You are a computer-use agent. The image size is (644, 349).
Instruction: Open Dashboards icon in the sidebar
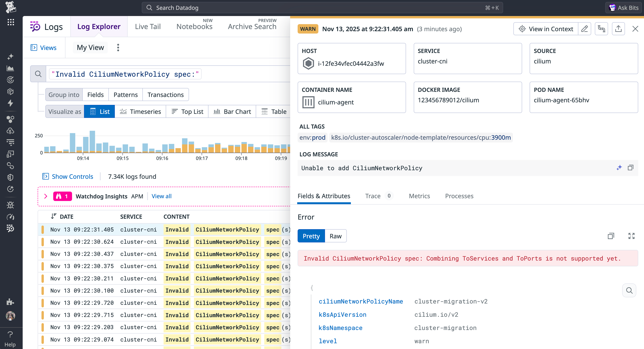(10, 68)
